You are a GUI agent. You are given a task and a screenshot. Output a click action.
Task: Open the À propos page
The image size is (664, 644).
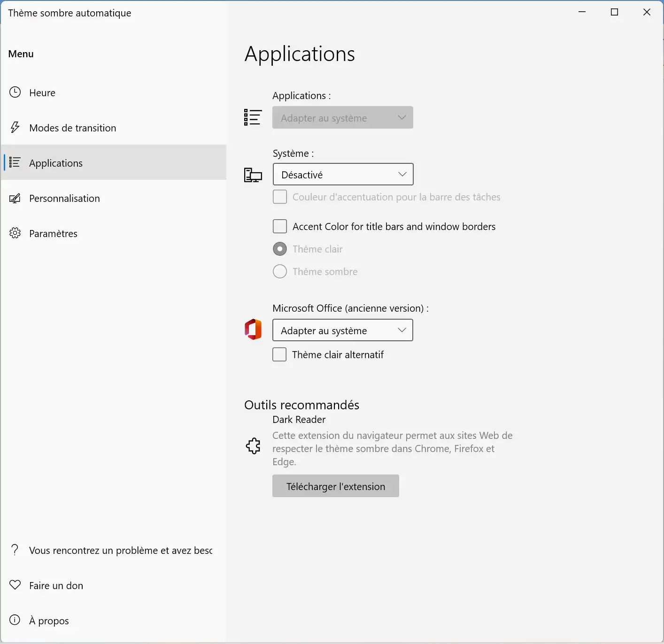(114, 621)
